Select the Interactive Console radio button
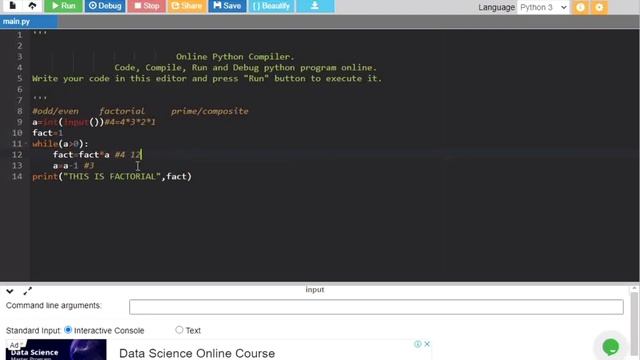This screenshot has height=360, width=640. (68, 330)
